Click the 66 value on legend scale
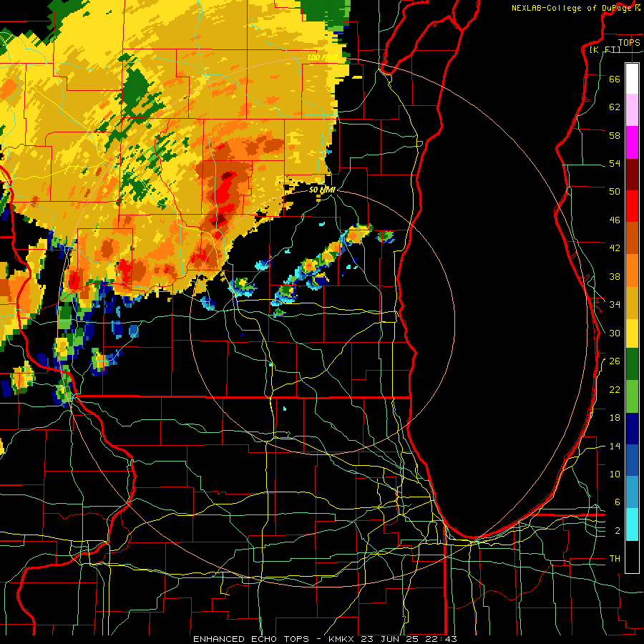 click(x=615, y=79)
